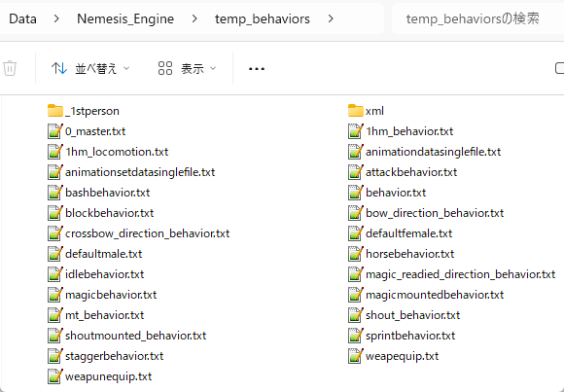This screenshot has width=564, height=392.
Task: Select the blockbehavior.txt file icon
Action: [55, 213]
